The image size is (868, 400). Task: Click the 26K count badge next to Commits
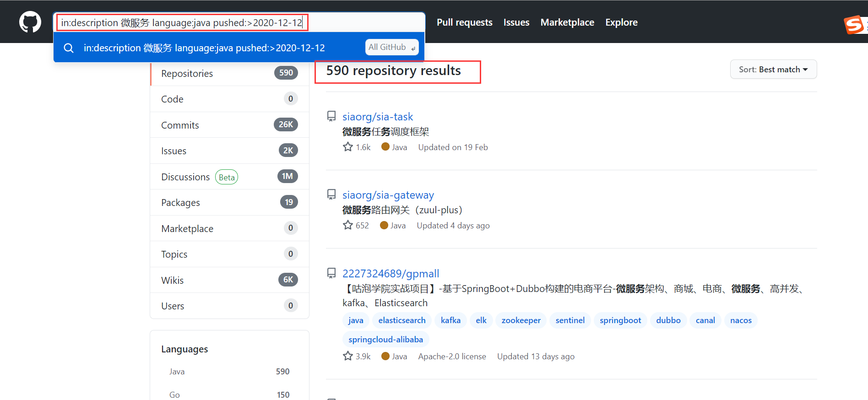click(x=286, y=124)
